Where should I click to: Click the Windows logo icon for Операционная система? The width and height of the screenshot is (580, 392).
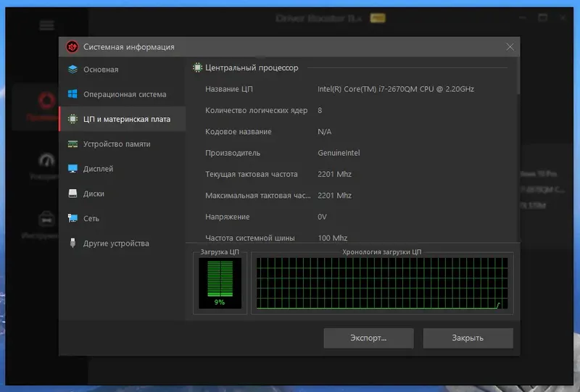[73, 94]
